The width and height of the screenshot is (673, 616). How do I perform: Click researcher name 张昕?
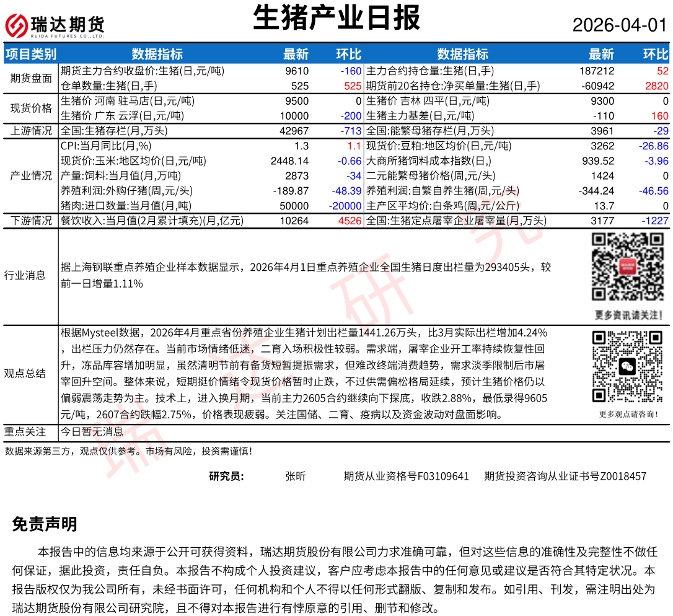pyautogui.click(x=296, y=476)
